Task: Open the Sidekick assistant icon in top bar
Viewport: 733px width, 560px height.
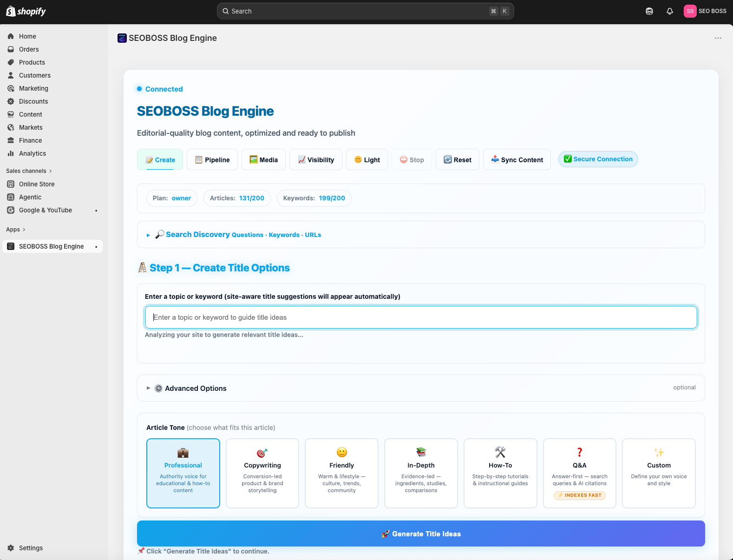Action: click(649, 11)
